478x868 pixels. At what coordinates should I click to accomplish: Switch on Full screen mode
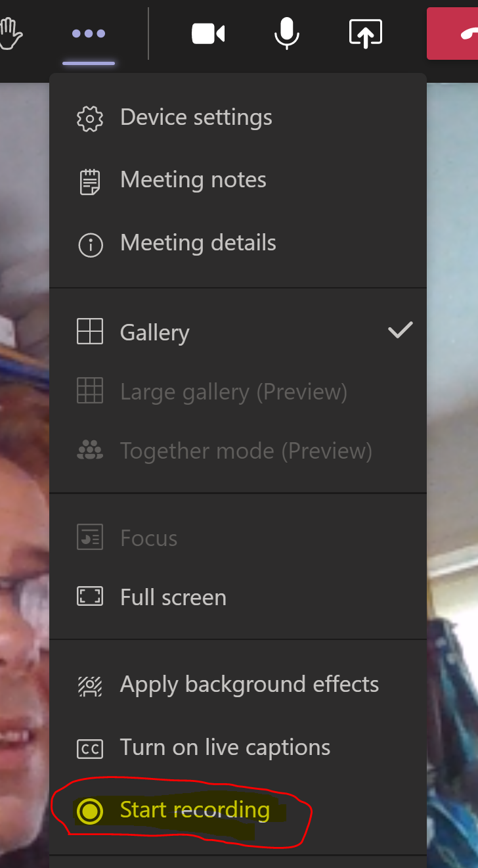(x=238, y=597)
